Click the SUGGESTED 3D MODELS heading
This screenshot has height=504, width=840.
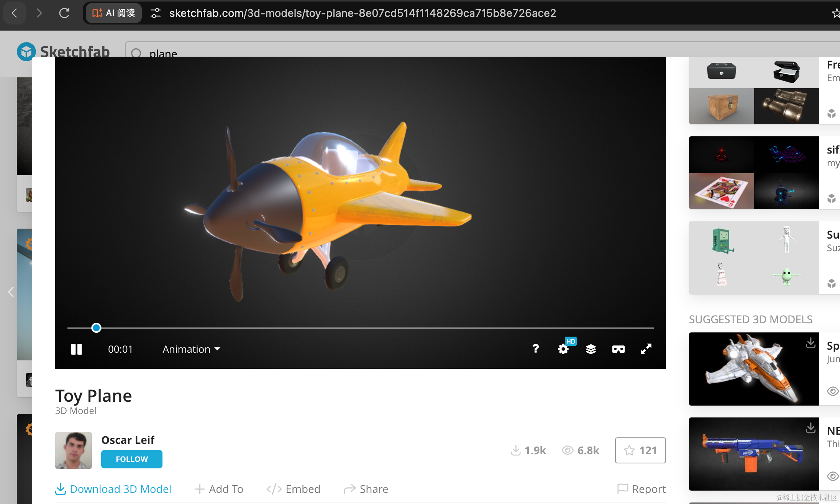pos(751,319)
